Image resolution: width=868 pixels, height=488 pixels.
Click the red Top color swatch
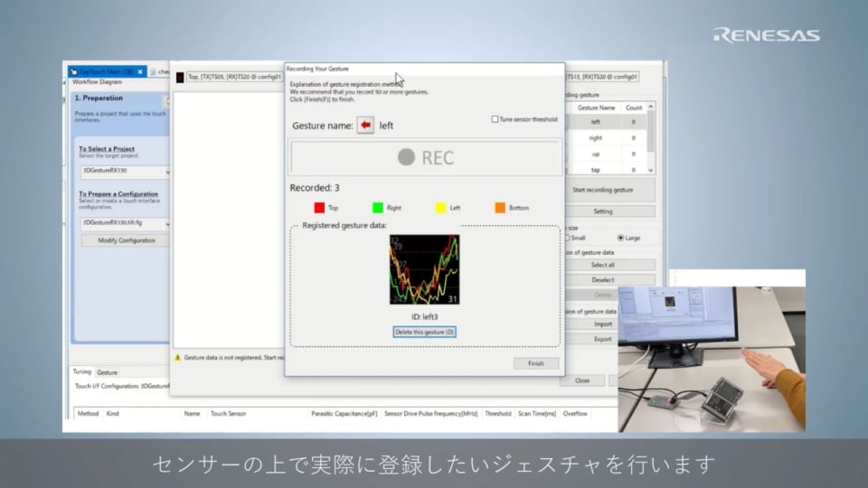pyautogui.click(x=318, y=208)
